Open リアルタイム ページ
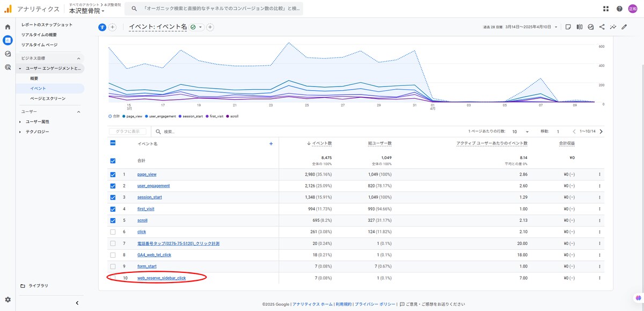This screenshot has height=311, width=644. (39, 45)
